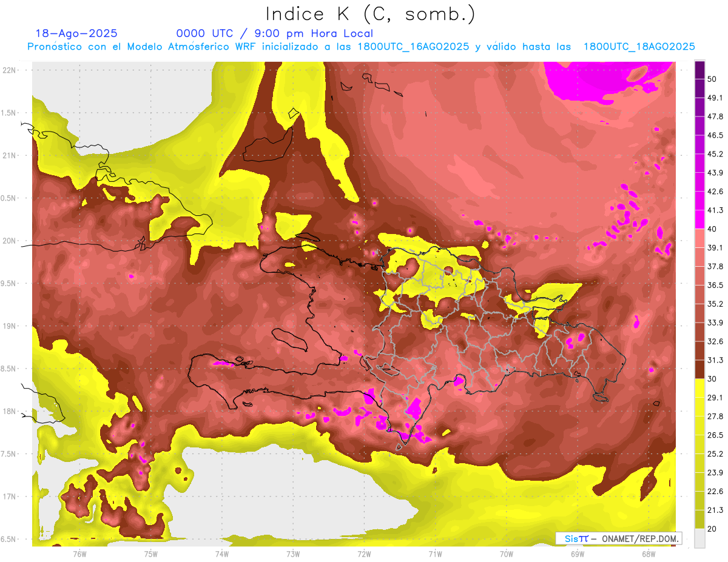Image resolution: width=728 pixels, height=562 pixels.
Task: Click the colorbar value "23.9"
Action: pyautogui.click(x=715, y=473)
